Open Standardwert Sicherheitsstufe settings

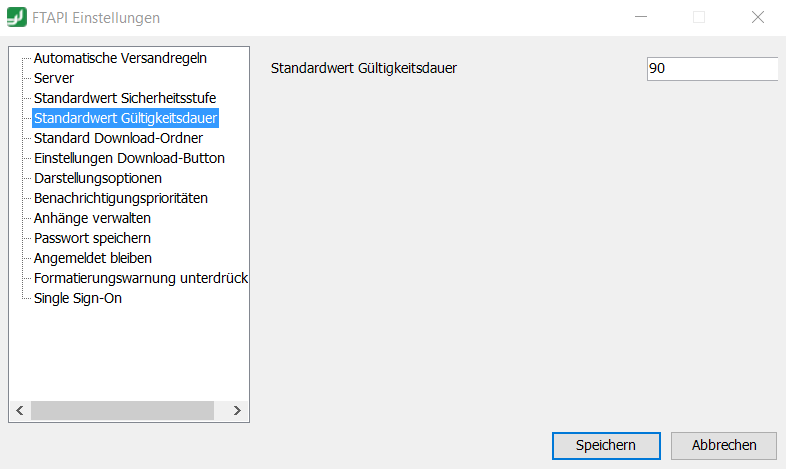tap(125, 98)
